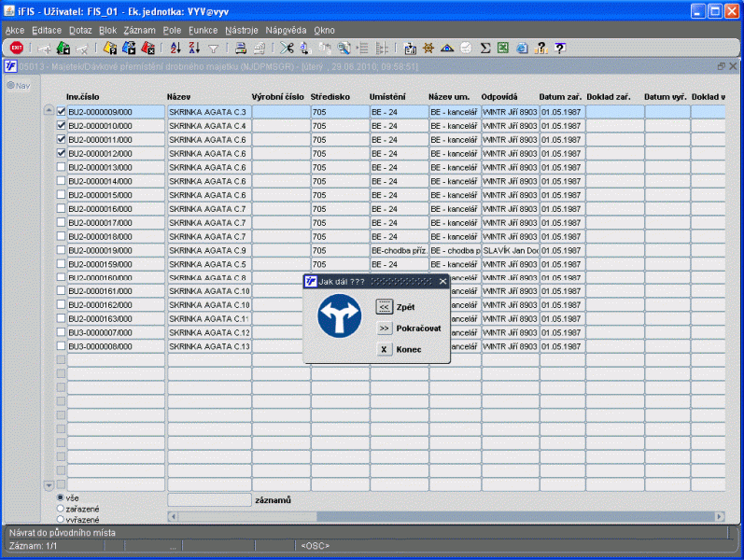Uncheck row BU2-0000011/000 checkbox
Viewport: 744px width, 560px height.
coord(61,139)
